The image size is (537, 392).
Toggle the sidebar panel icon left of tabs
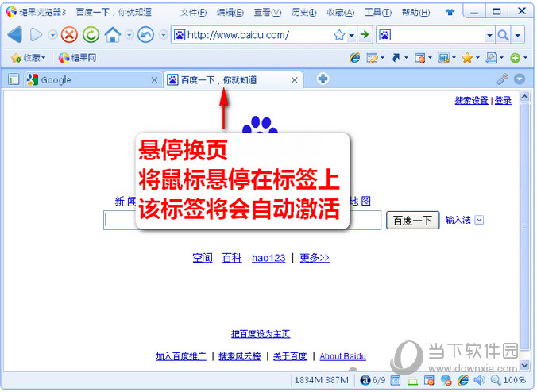14,79
